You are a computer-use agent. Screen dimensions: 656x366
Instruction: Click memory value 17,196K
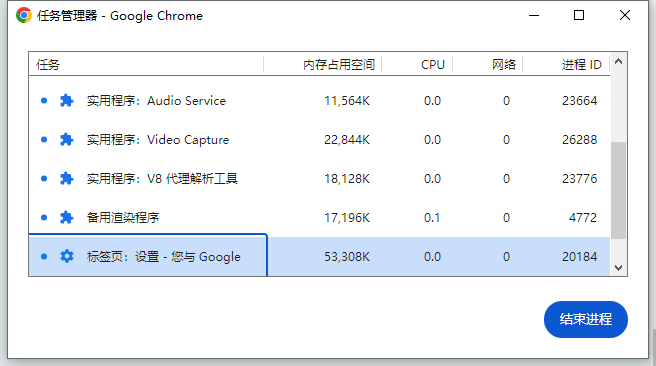347,218
